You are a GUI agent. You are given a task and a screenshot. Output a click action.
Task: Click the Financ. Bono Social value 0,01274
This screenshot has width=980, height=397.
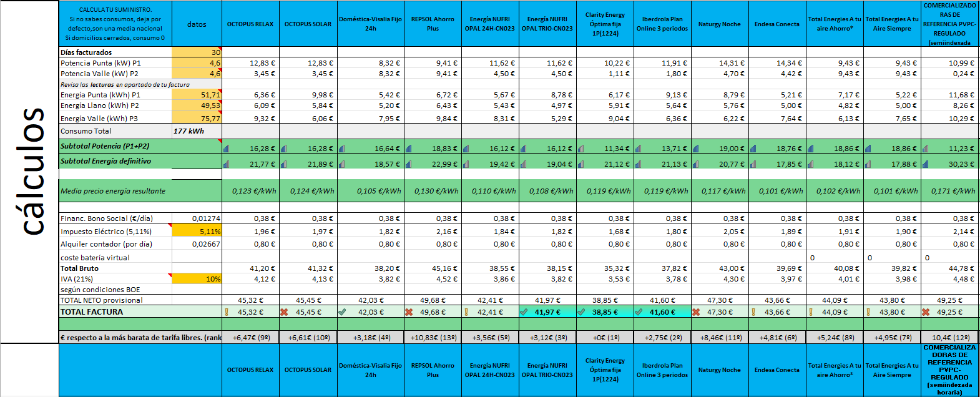206,218
